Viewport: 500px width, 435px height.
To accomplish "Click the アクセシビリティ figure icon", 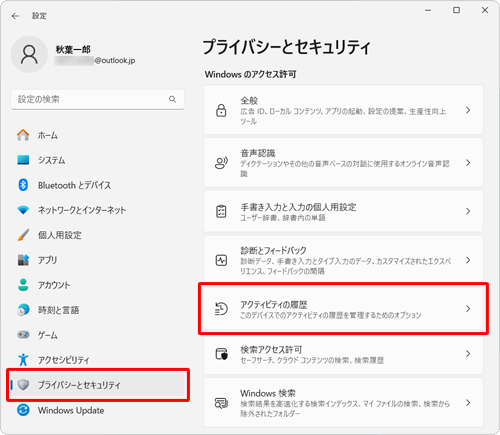I will (x=23, y=360).
